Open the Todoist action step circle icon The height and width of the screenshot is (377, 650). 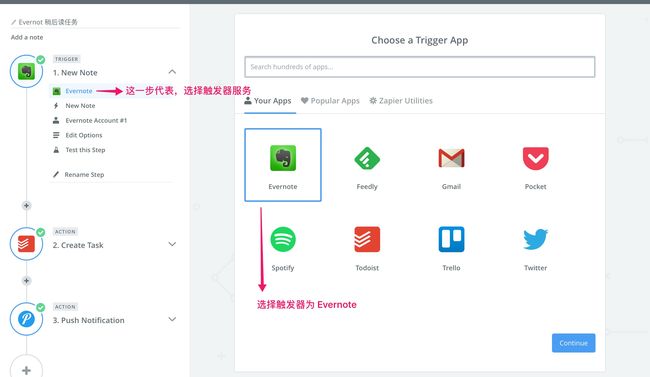pos(26,244)
